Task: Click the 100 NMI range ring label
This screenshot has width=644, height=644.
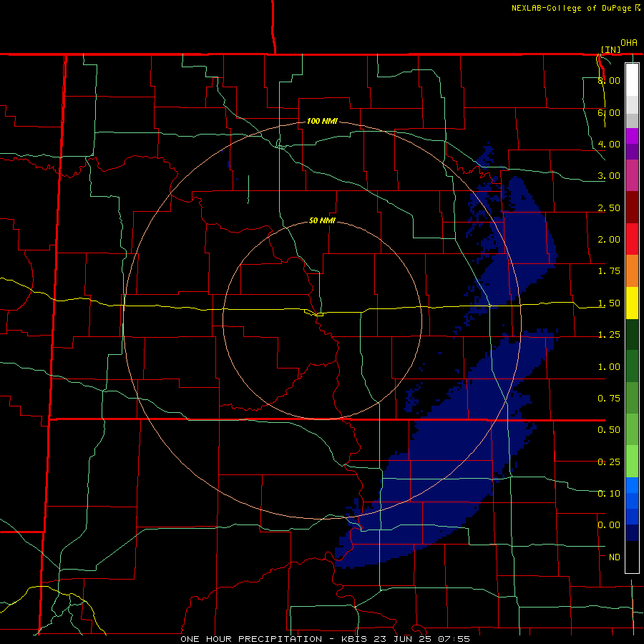Action: 322,121
